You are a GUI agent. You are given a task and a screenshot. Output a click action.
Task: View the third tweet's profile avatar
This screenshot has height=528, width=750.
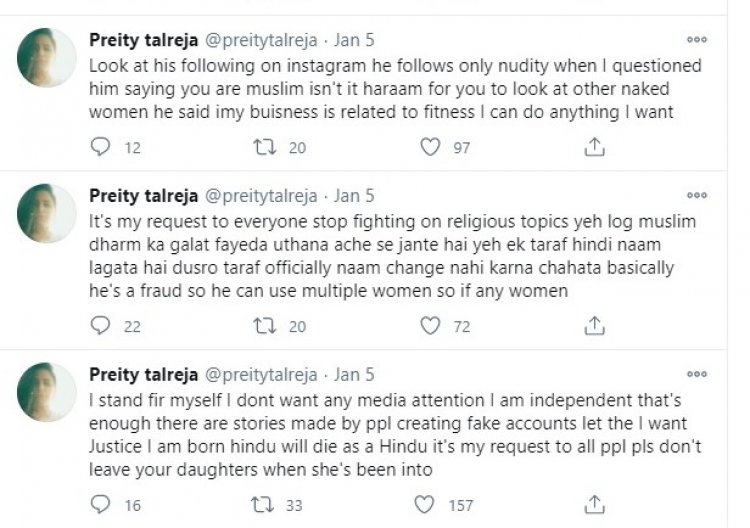(46, 392)
